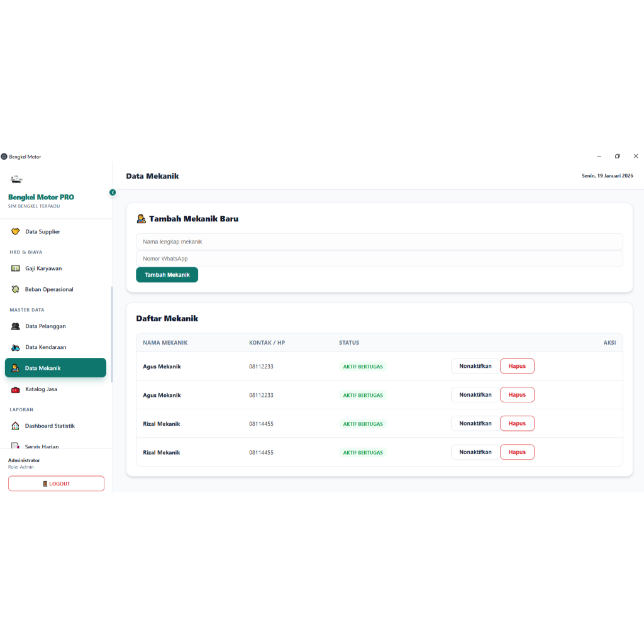Viewport: 644px width, 644px height.
Task: Open Data Kendaraan menu item
Action: [x=55, y=347]
